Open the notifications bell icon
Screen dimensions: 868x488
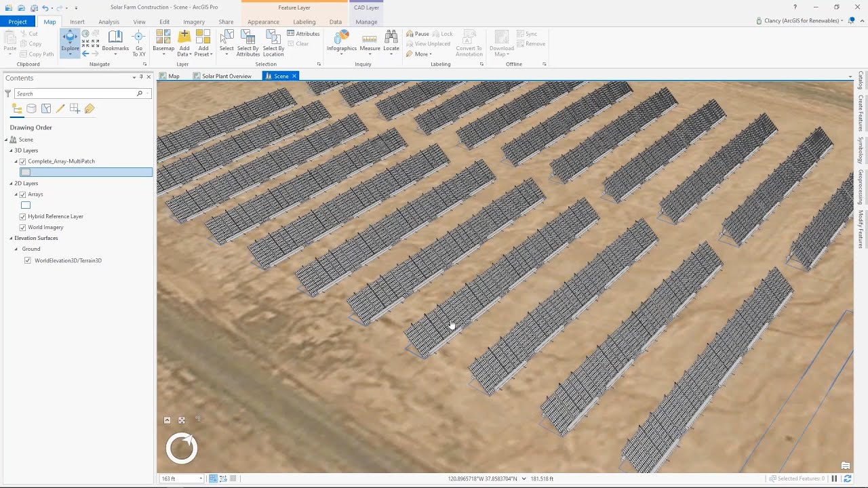point(851,21)
